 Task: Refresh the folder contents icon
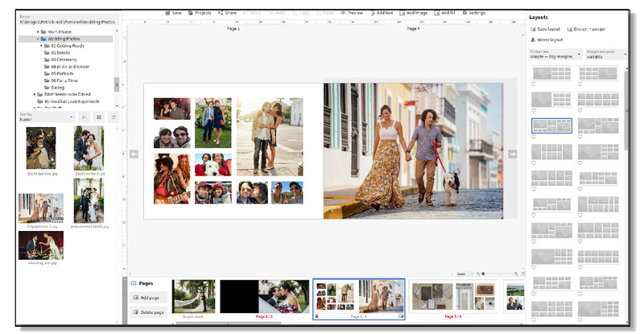(x=114, y=117)
